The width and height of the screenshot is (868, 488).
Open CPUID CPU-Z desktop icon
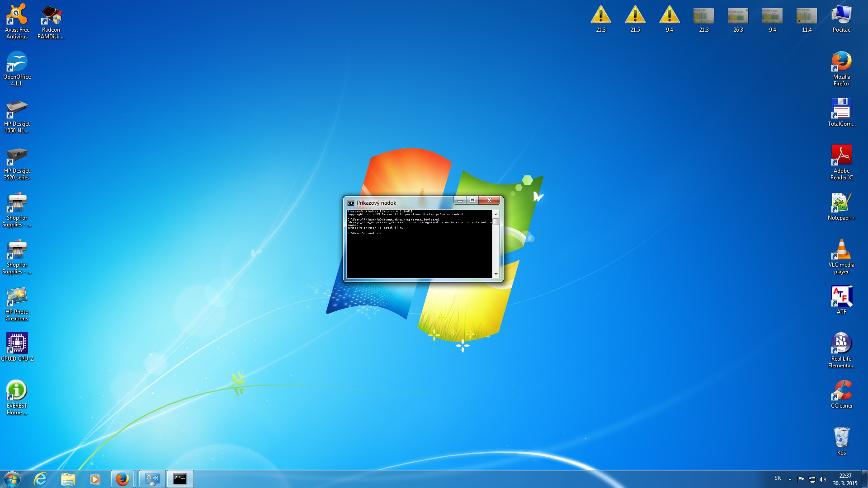(x=17, y=343)
